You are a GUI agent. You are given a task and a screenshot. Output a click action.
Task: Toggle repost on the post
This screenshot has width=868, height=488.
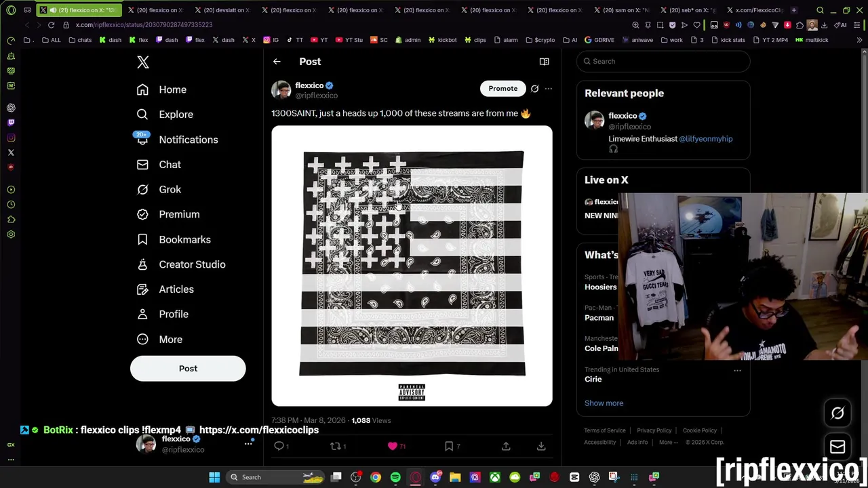point(335,446)
